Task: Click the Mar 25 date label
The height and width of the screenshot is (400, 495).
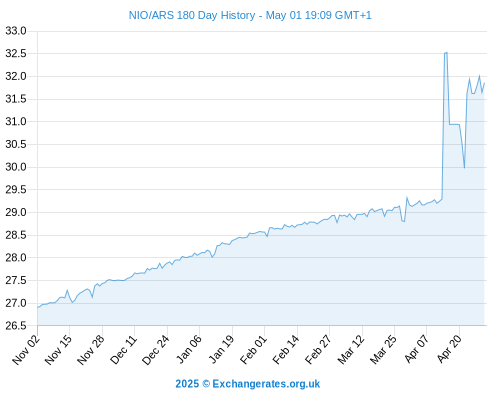Action: (x=383, y=350)
